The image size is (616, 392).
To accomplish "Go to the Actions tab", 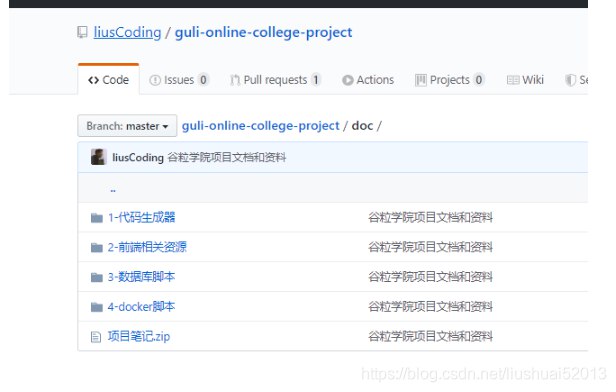I will [x=368, y=80].
